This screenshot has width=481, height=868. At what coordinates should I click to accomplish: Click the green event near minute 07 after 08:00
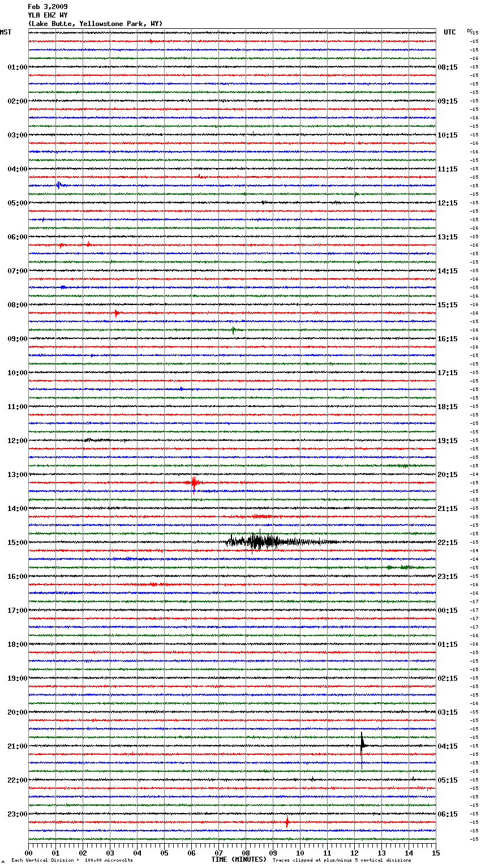pyautogui.click(x=234, y=330)
